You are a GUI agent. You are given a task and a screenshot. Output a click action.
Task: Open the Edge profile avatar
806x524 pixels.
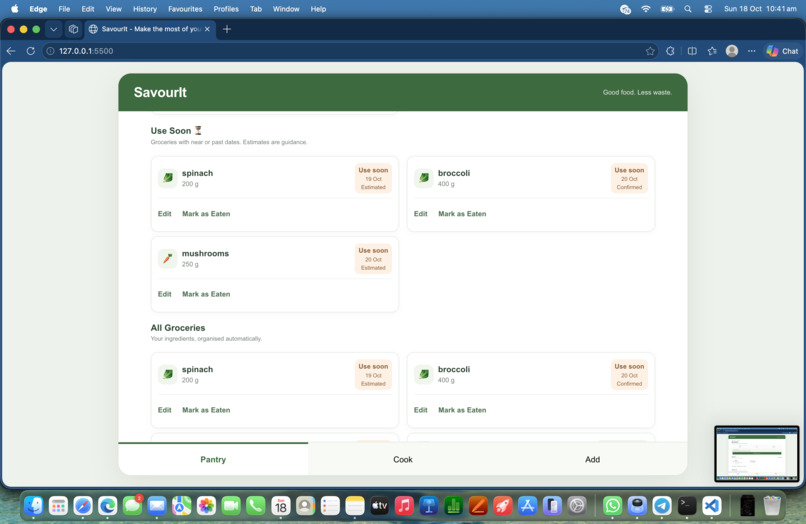coord(732,51)
